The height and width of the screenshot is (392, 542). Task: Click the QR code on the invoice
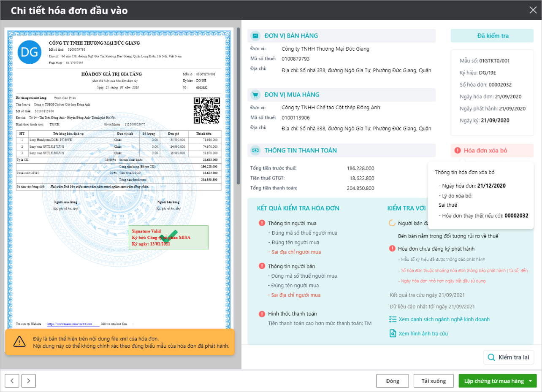[207, 111]
